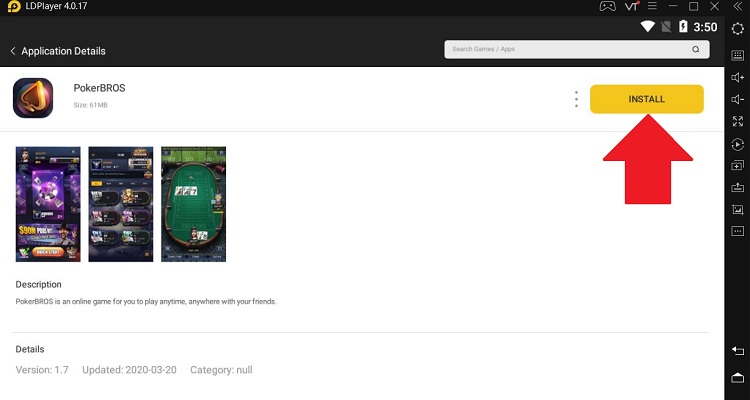This screenshot has width=750, height=400.
Task: Open LDPlayer settings gear in sidebar
Action: point(738,29)
